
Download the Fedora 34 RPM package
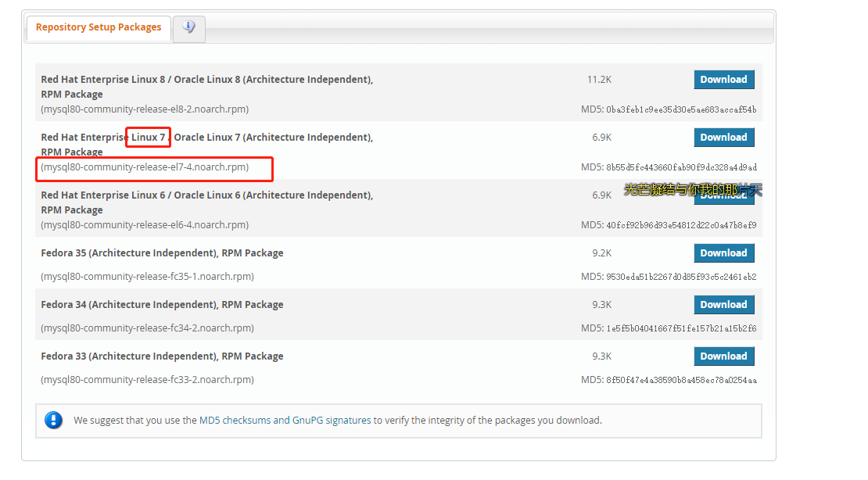tap(723, 304)
